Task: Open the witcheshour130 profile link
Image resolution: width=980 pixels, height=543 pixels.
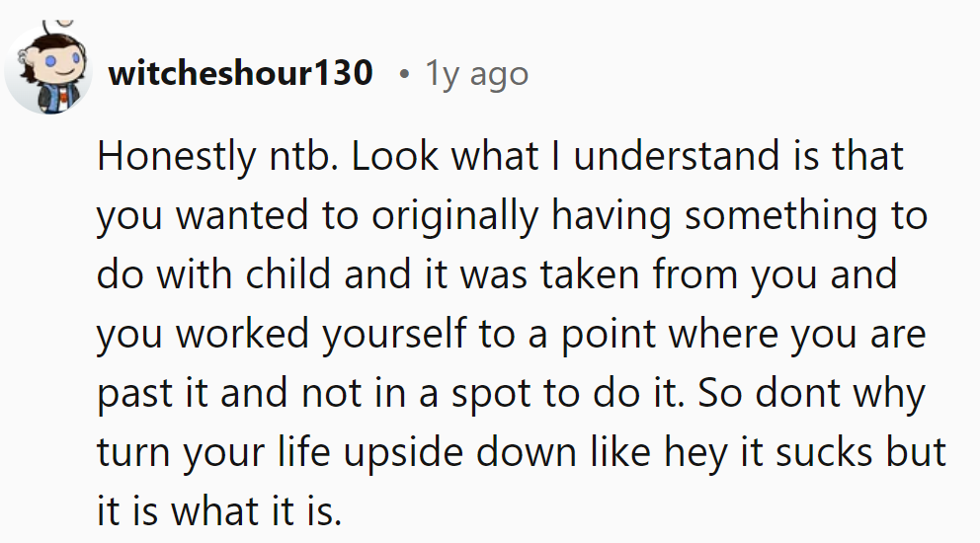Action: tap(241, 72)
